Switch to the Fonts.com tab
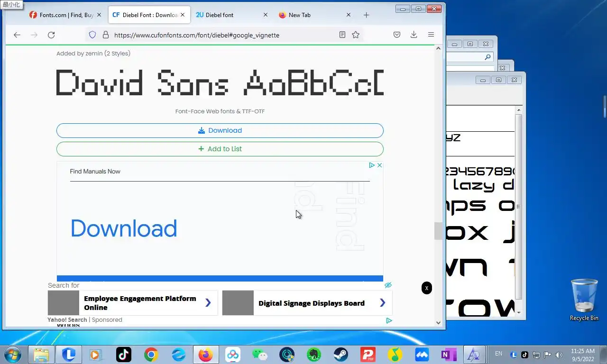Screen dimensions: 607x364 [x=61, y=15]
